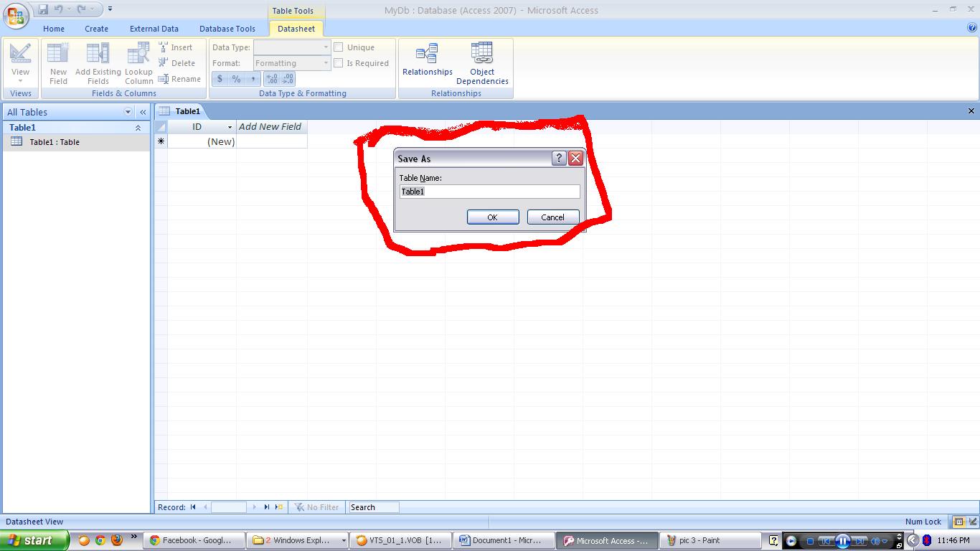
Task: Open the Data Type dropdown
Action: pyautogui.click(x=325, y=47)
